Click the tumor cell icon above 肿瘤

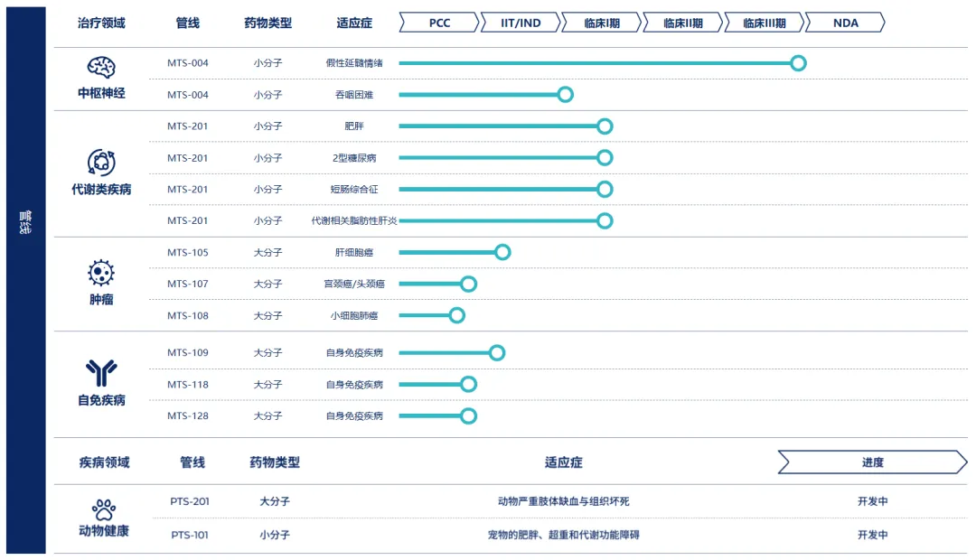101,273
